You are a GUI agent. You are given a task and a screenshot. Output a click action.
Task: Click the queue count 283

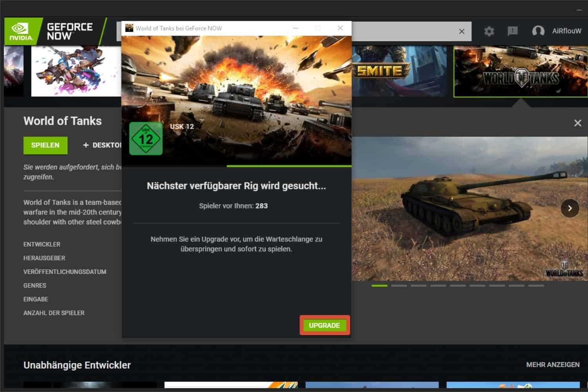point(261,206)
